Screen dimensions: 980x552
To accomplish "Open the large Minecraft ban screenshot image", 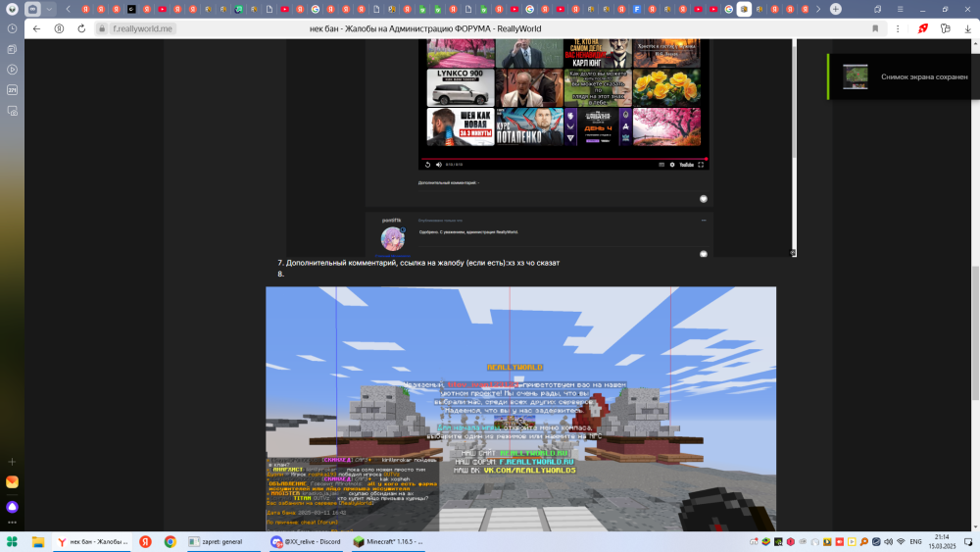I will 520,409.
